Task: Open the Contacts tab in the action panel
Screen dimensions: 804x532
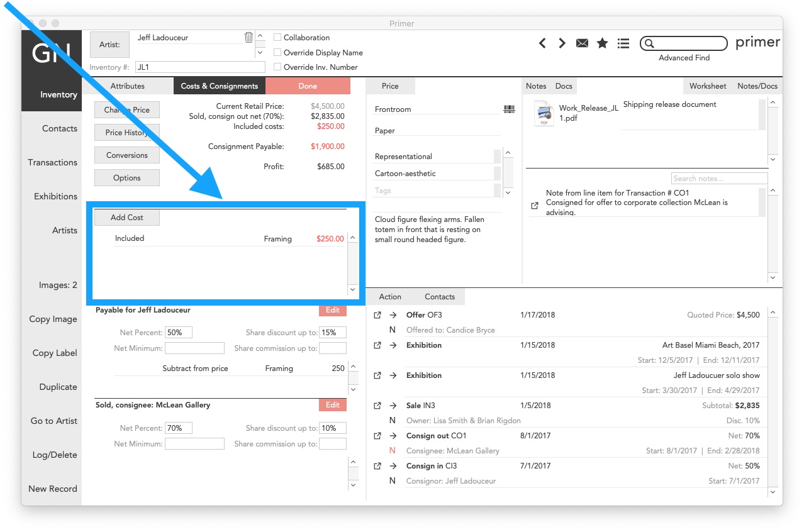Action: [439, 296]
